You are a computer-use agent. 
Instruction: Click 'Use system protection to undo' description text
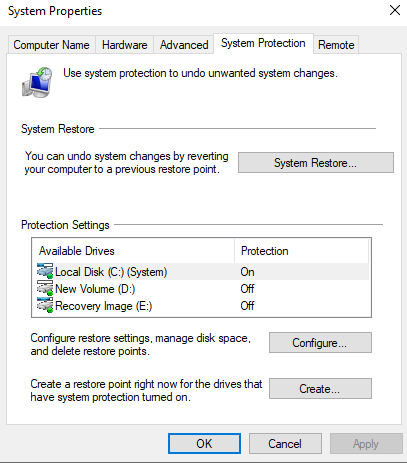[x=200, y=73]
